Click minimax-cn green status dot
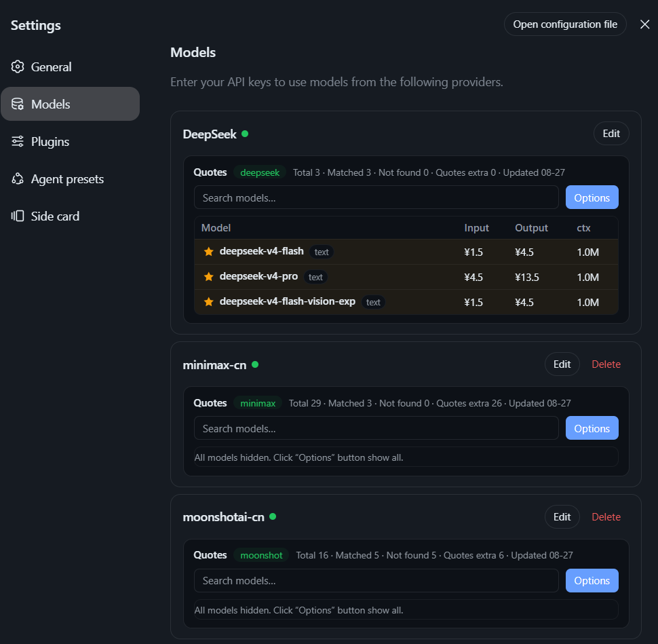658x644 pixels. click(255, 364)
